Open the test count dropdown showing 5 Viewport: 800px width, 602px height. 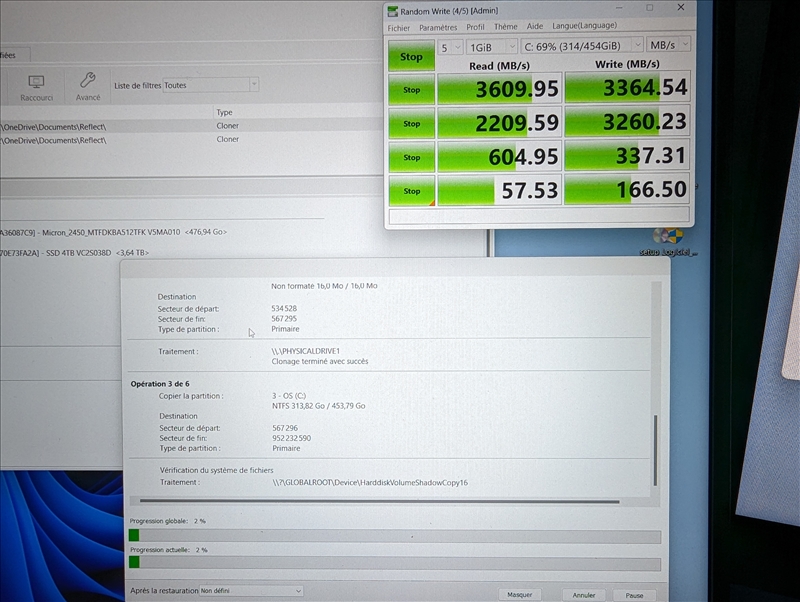coord(450,47)
